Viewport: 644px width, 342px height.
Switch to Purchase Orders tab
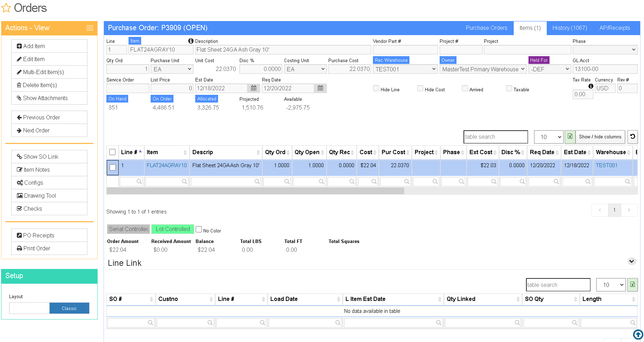click(x=486, y=28)
